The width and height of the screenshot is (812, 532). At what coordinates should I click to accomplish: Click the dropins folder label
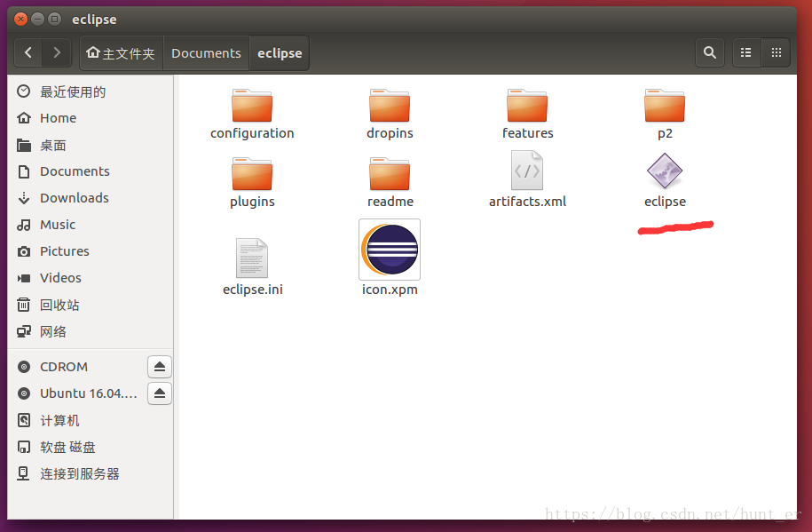click(390, 133)
